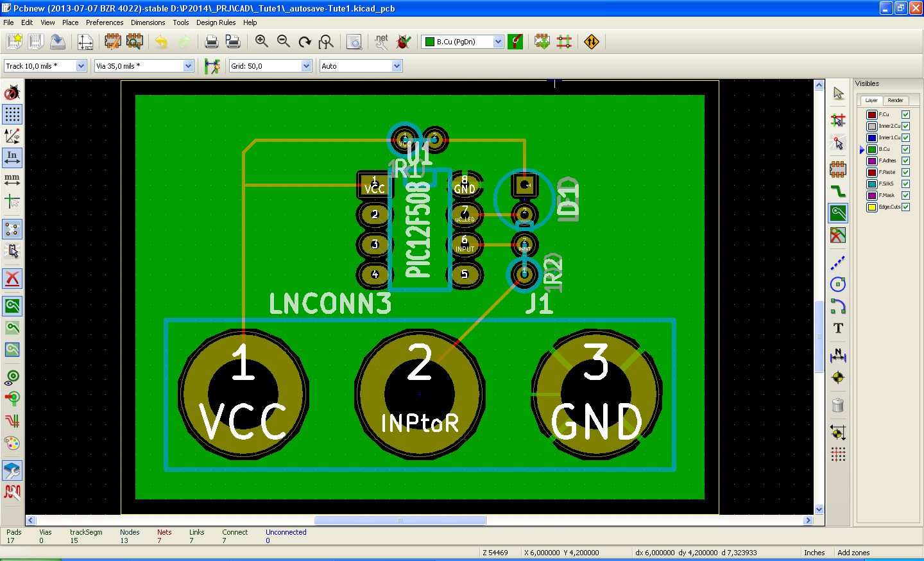The image size is (924, 561).
Task: Click the Inner1.Cu blue color swatch
Action: (872, 137)
